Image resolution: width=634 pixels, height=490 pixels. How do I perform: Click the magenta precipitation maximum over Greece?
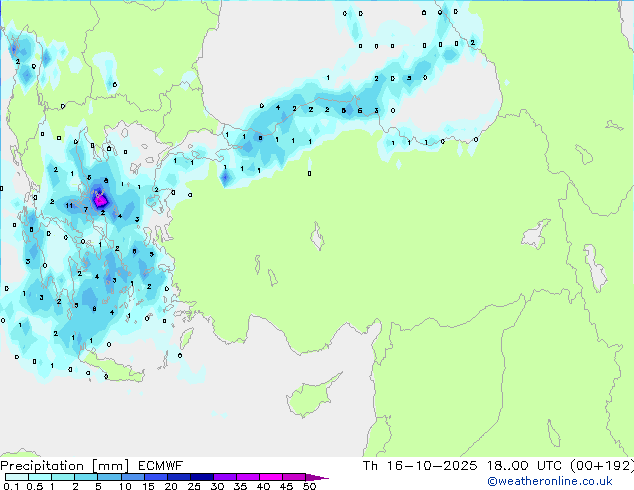(x=100, y=200)
